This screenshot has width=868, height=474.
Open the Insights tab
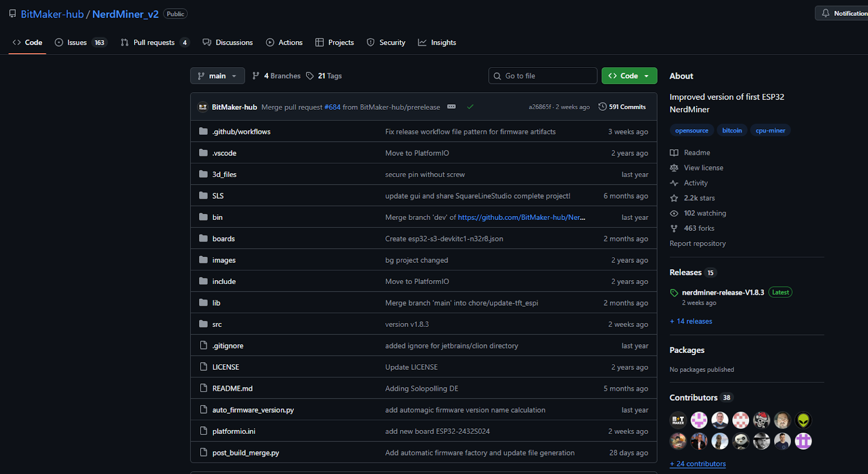437,42
